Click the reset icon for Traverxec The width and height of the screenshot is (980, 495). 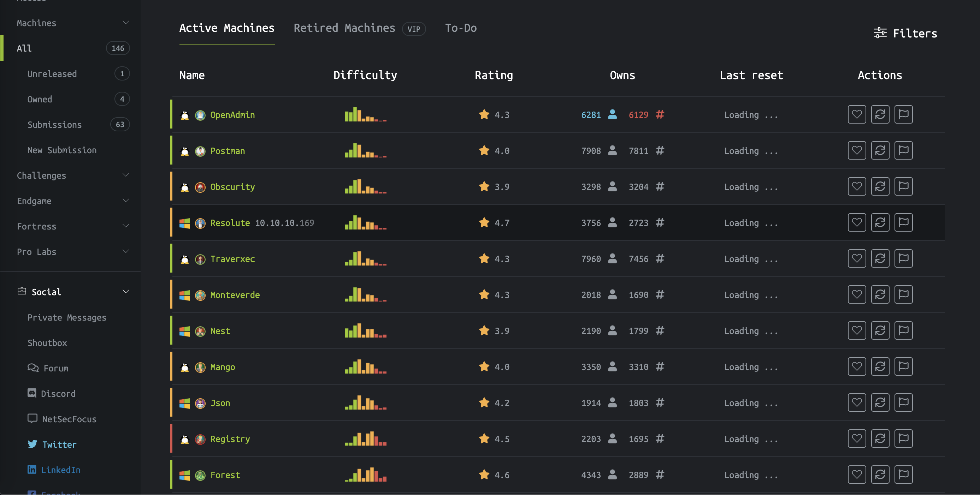pos(880,258)
